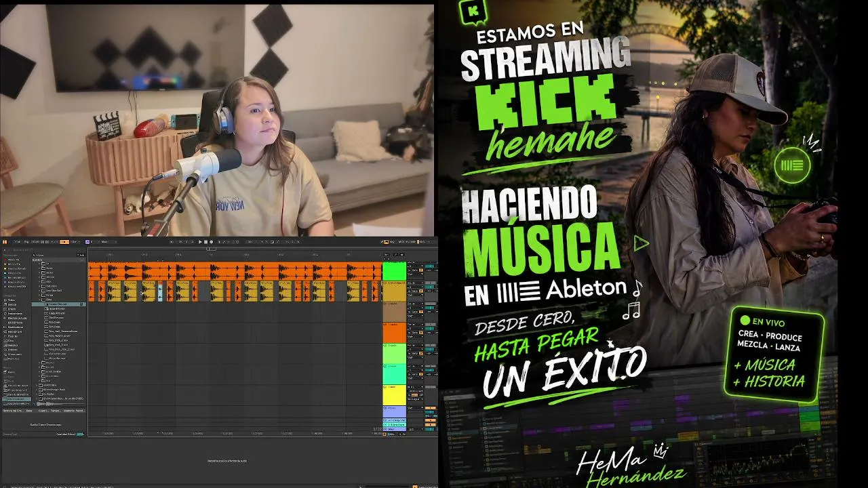Click highlighted monitor button on green track
Image resolution: width=868 pixels, height=488 pixels.
(x=420, y=269)
